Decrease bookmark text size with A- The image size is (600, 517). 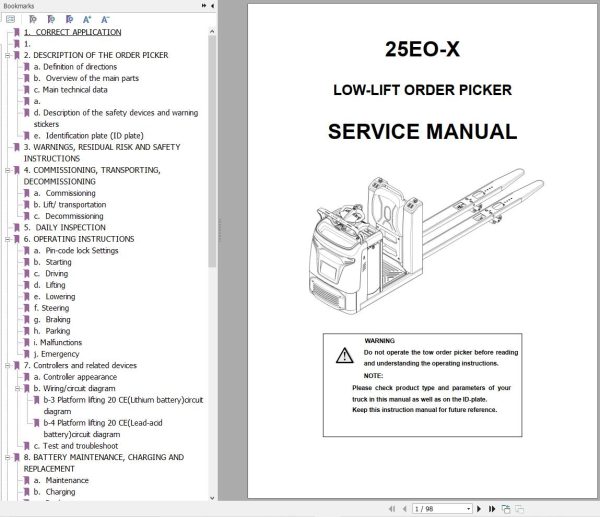click(x=105, y=19)
